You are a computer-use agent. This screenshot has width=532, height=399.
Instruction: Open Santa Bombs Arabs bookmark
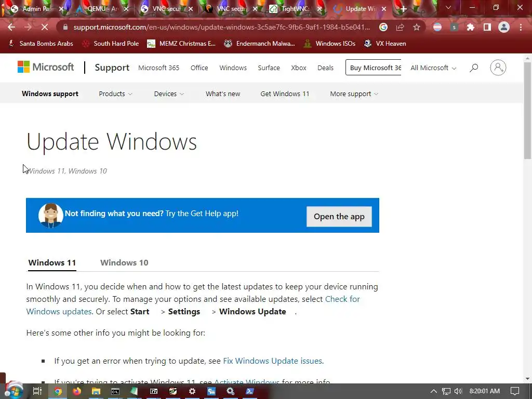41,44
